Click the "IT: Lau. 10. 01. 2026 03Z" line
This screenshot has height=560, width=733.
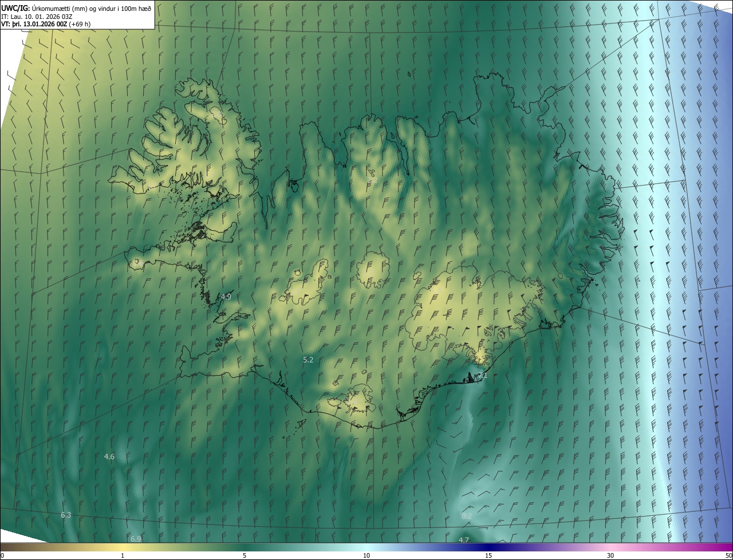pos(38,16)
